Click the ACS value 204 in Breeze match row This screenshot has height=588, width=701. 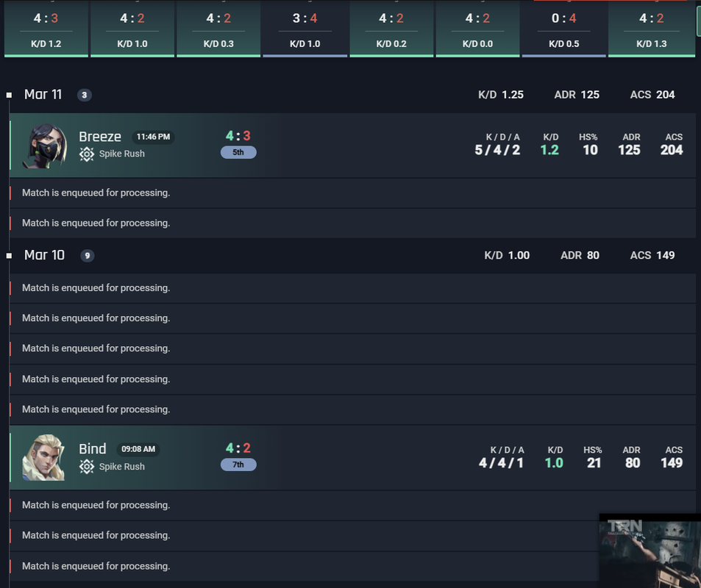[x=672, y=150]
